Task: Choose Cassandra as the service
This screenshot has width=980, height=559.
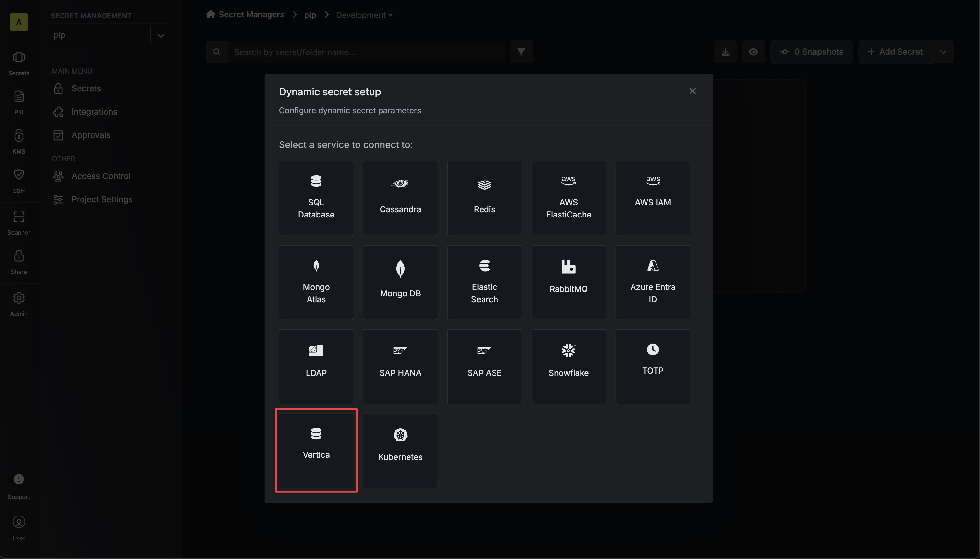Action: [400, 198]
